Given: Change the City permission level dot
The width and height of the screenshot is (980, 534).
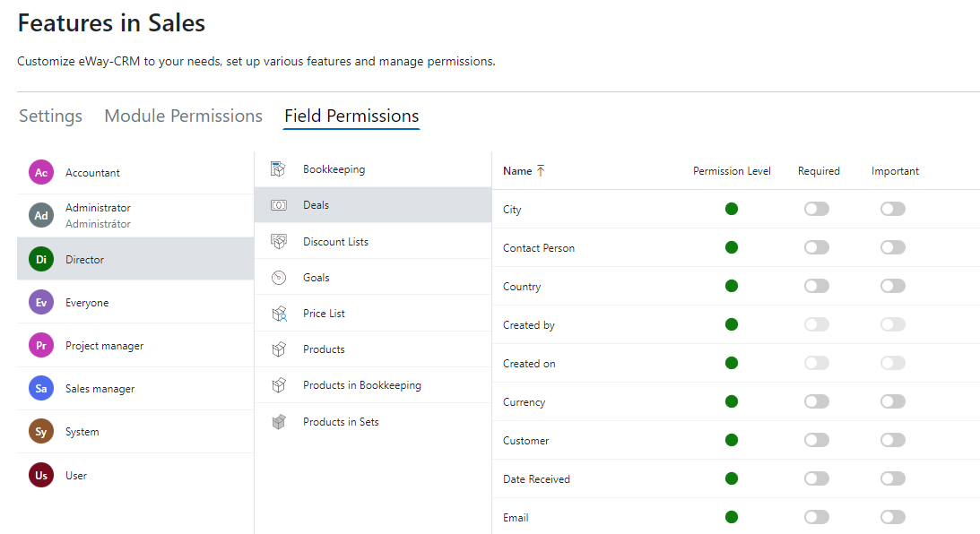Looking at the screenshot, I should [732, 209].
